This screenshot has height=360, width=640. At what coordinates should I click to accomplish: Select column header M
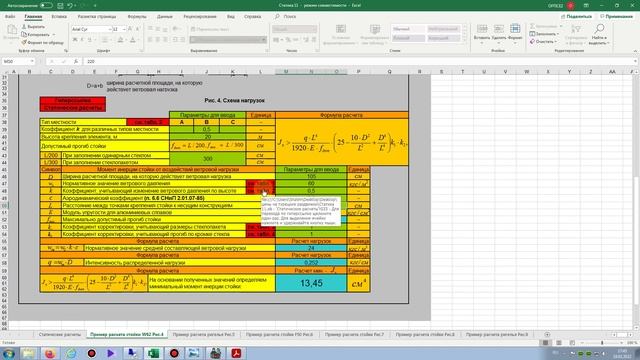coord(286,71)
